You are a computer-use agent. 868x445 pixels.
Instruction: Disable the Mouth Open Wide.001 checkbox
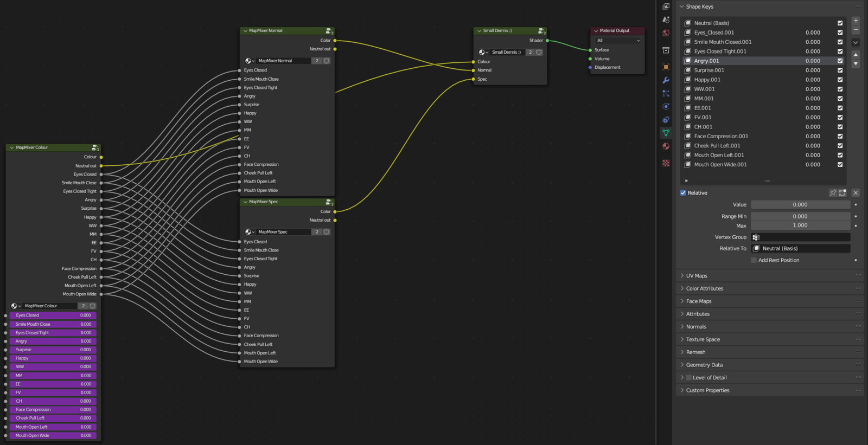[840, 165]
